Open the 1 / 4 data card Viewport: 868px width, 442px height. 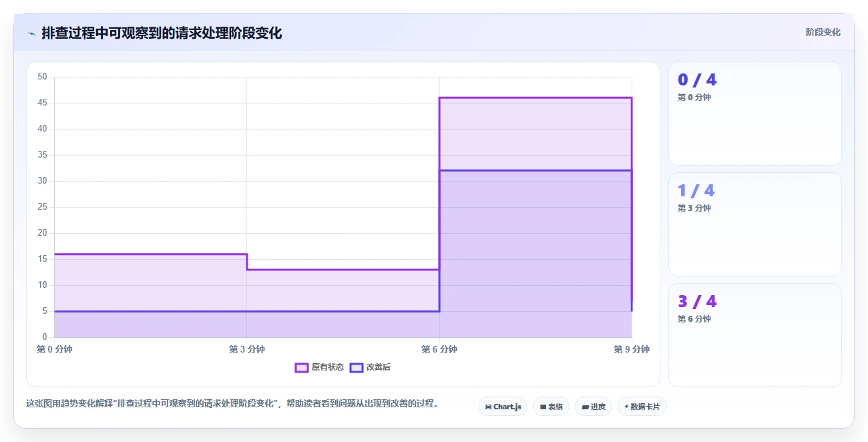755,224
